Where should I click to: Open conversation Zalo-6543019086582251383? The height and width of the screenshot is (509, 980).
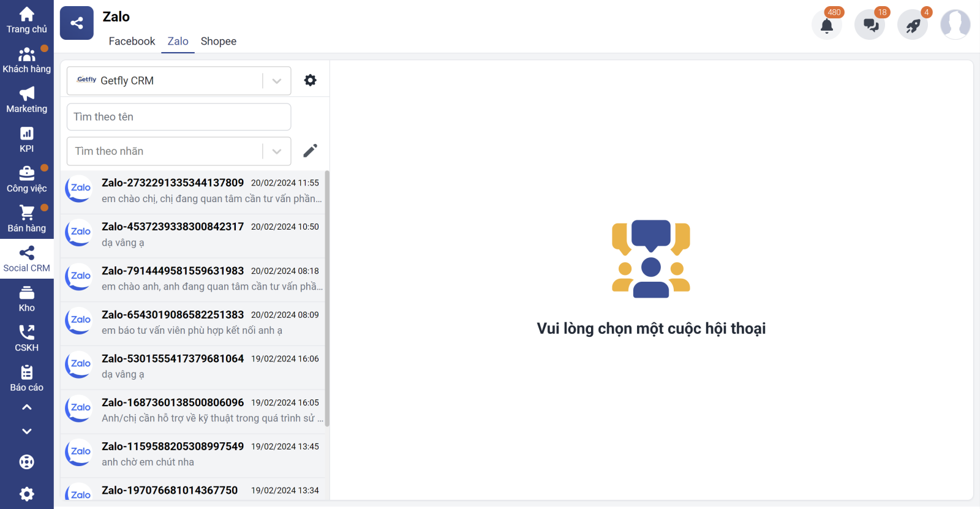pos(194,324)
